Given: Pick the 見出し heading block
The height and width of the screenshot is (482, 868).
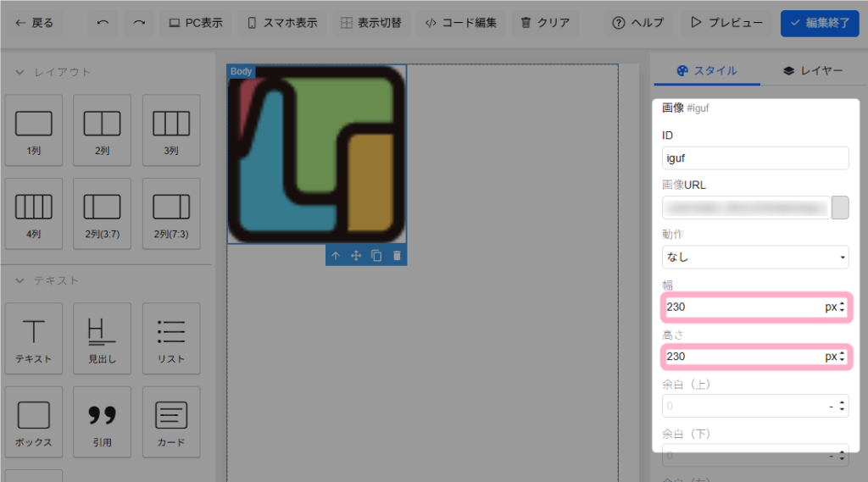Looking at the screenshot, I should pyautogui.click(x=102, y=339).
